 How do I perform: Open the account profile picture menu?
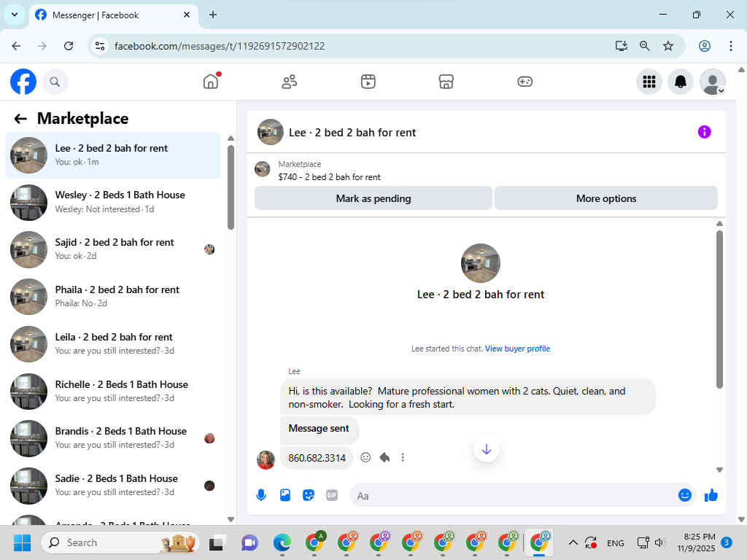(x=712, y=82)
